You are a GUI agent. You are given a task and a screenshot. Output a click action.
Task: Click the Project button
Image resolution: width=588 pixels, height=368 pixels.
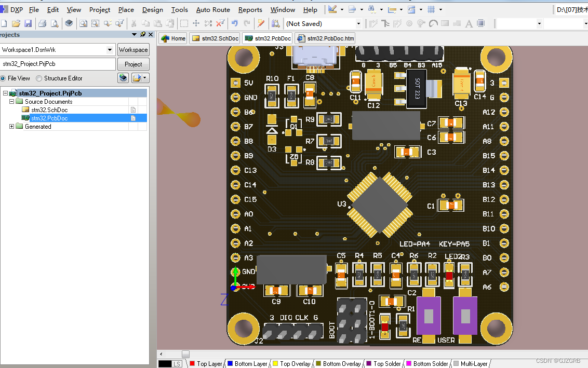point(133,64)
